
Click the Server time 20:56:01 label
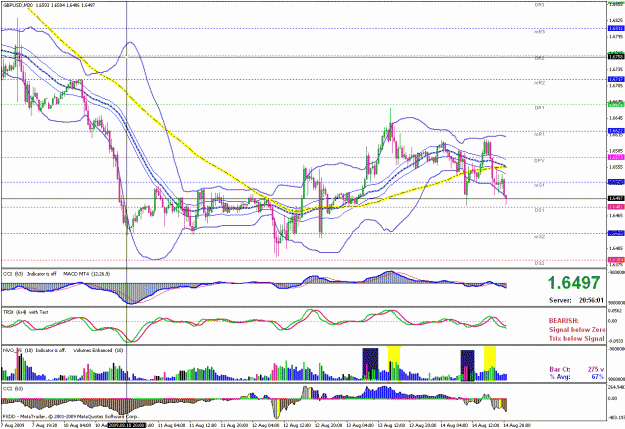576,300
